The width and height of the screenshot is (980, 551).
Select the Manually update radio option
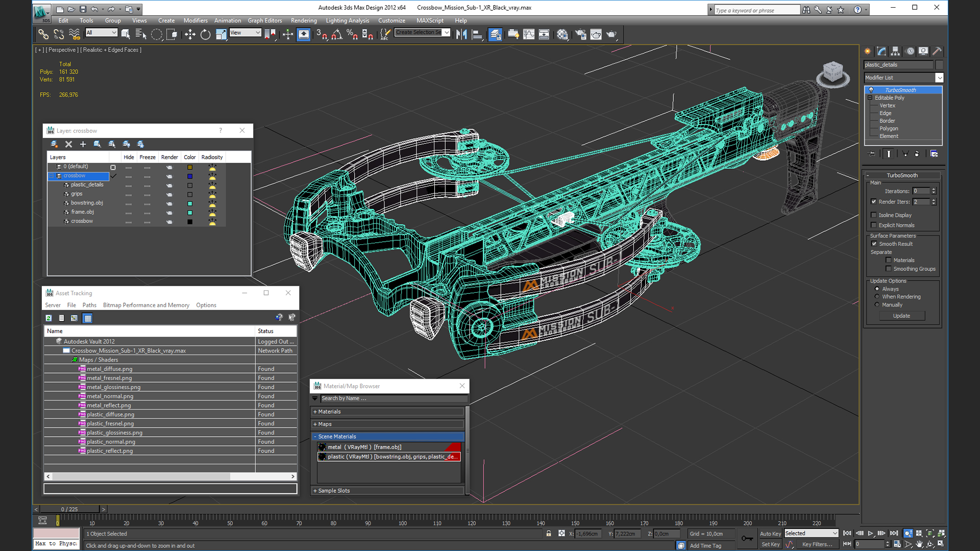click(877, 305)
